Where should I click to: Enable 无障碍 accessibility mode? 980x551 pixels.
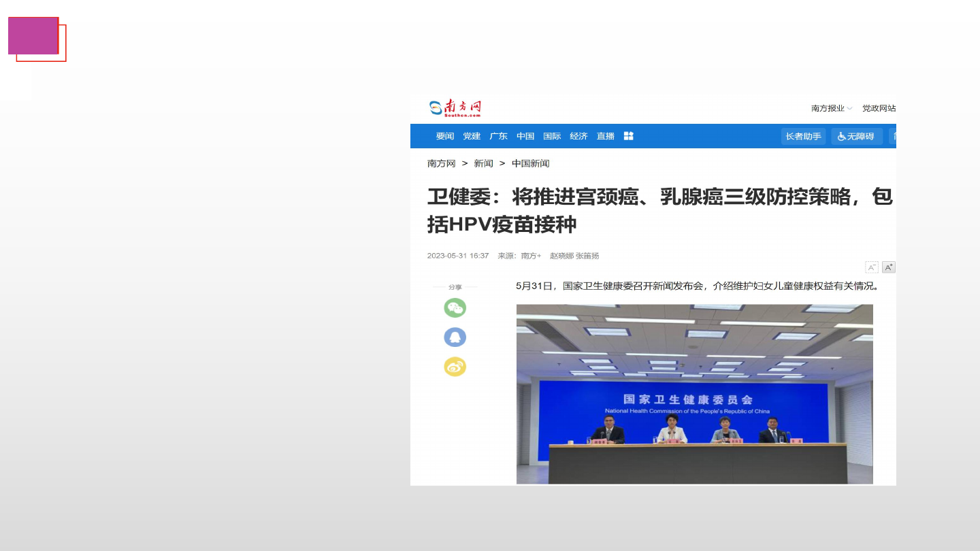(856, 136)
